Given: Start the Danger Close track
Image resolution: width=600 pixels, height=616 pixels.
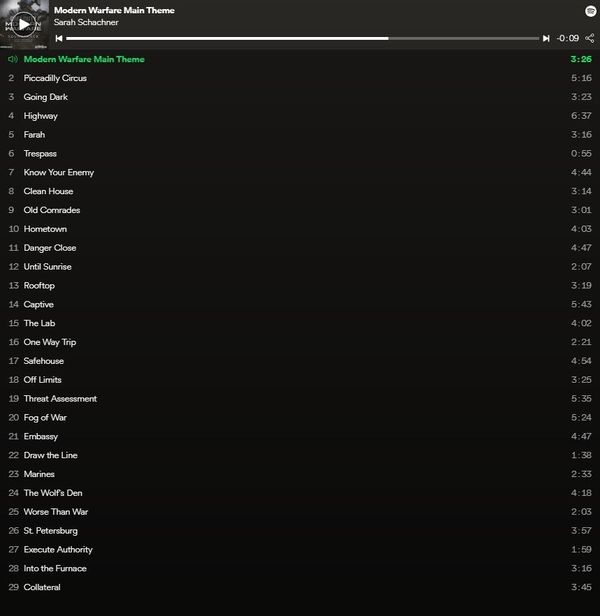Looking at the screenshot, I should (x=300, y=248).
